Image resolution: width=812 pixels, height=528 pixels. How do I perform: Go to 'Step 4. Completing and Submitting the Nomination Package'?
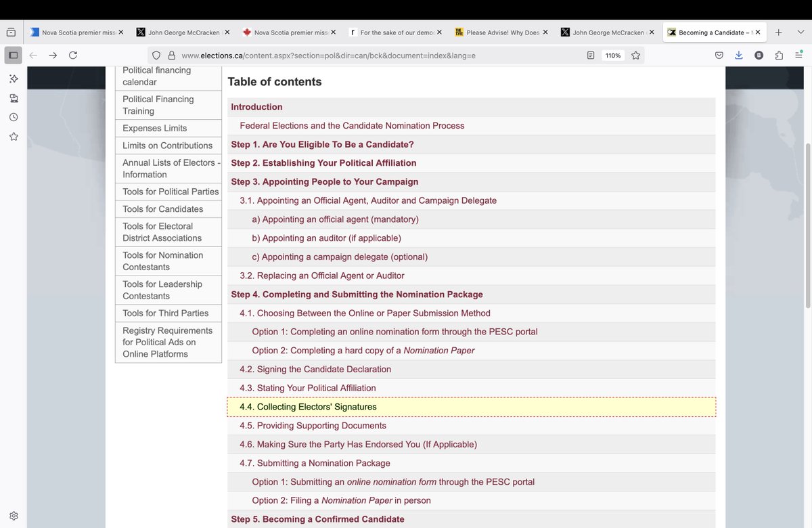point(357,294)
